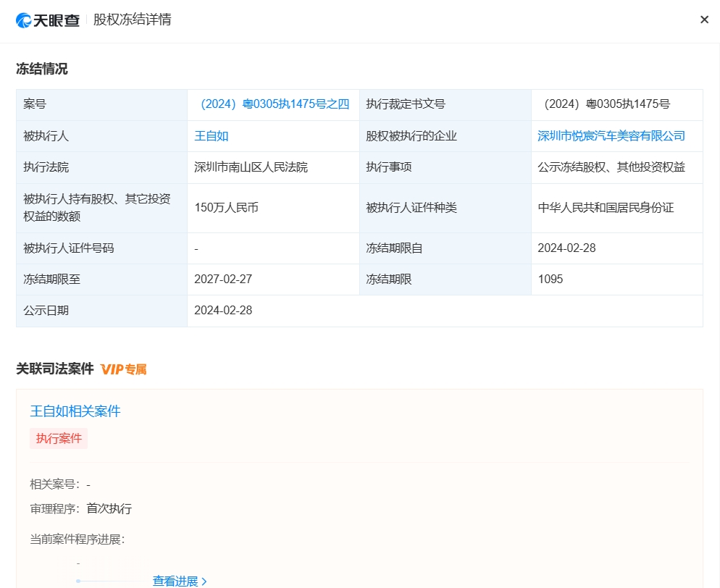Click the 执行法院 court name cell
Screen dimensions: 720x588
pos(250,167)
